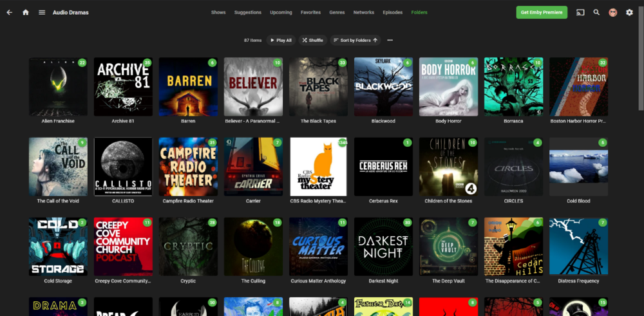Open the search magnifier icon

[x=596, y=12]
